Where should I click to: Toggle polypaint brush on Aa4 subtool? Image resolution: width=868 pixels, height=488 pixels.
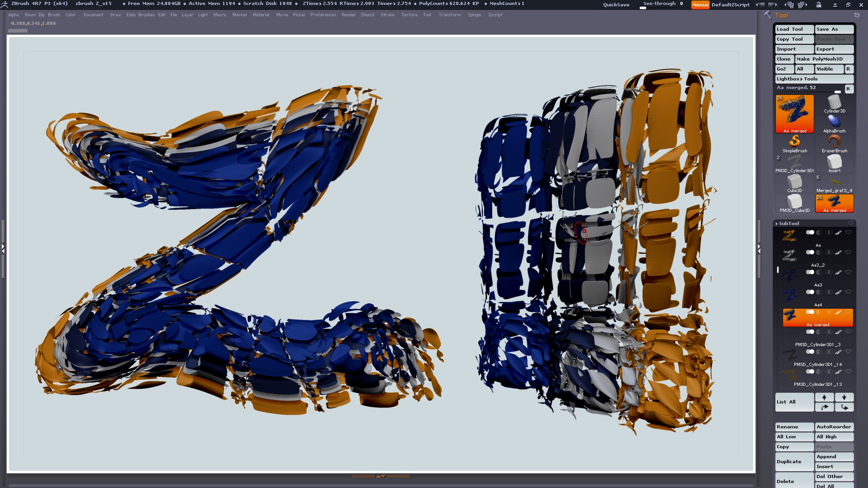pyautogui.click(x=838, y=292)
